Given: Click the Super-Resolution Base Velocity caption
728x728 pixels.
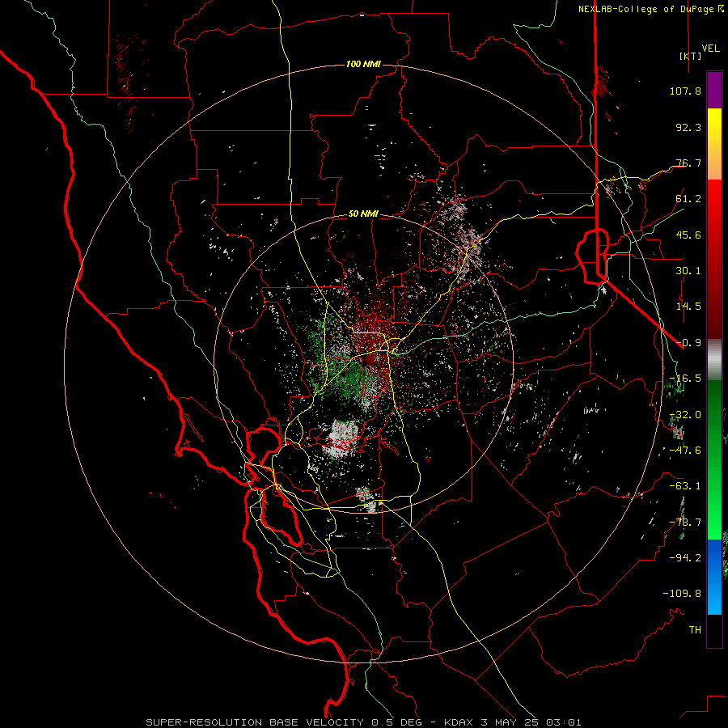Looking at the screenshot, I should [x=363, y=722].
